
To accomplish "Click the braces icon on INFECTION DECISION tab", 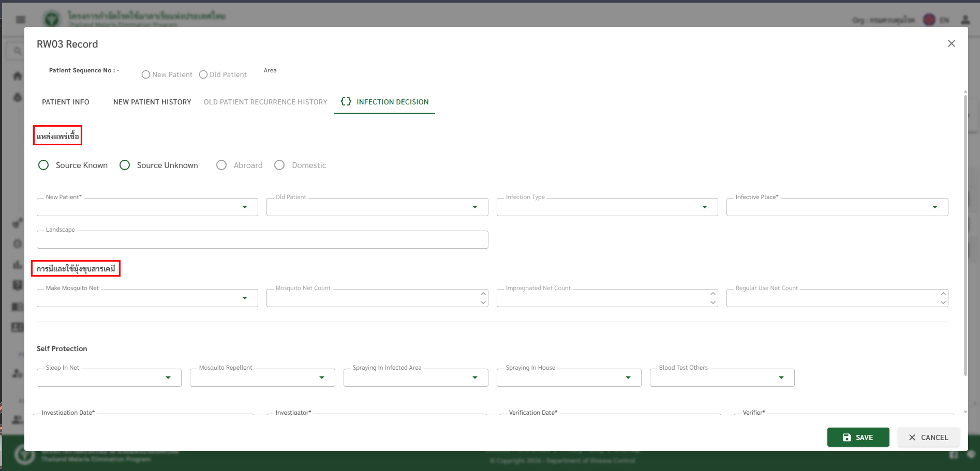I will (346, 102).
